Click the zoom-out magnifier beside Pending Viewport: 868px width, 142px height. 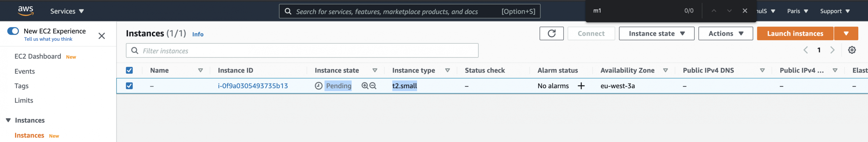coord(373,86)
